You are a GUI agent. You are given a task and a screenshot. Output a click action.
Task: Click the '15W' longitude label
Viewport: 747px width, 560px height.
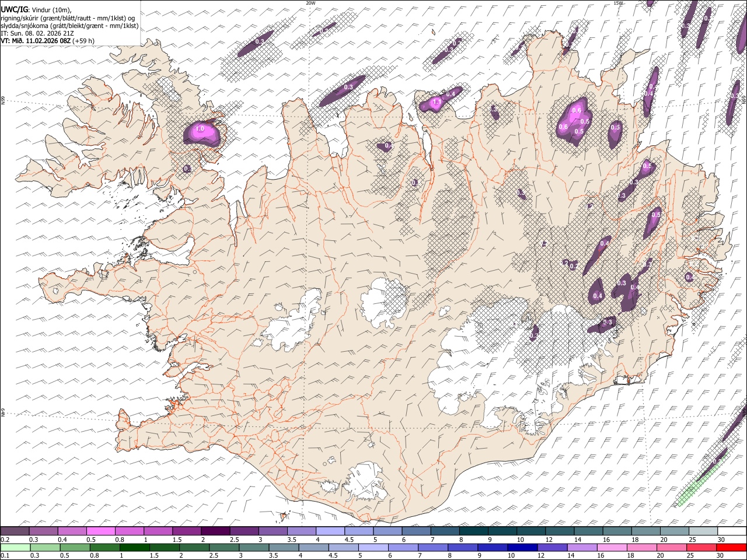(617, 3)
